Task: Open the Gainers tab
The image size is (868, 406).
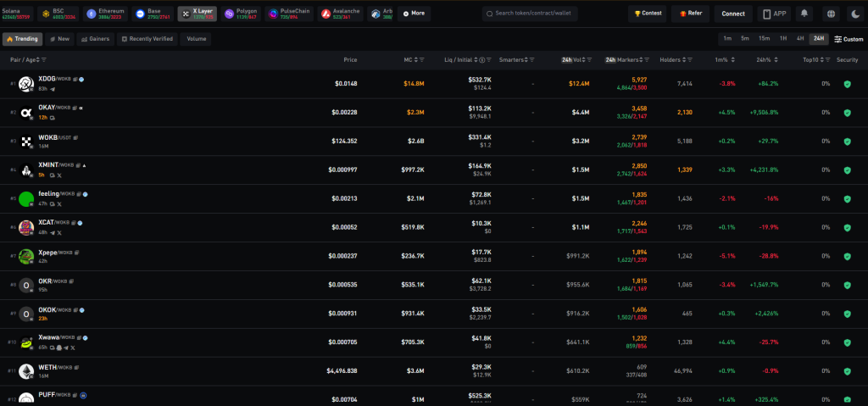Action: [95, 39]
